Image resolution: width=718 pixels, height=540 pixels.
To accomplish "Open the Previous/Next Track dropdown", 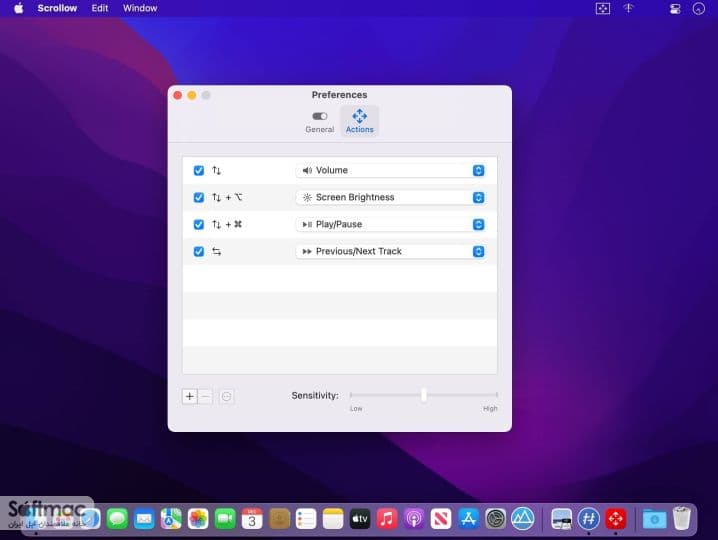I will click(391, 251).
